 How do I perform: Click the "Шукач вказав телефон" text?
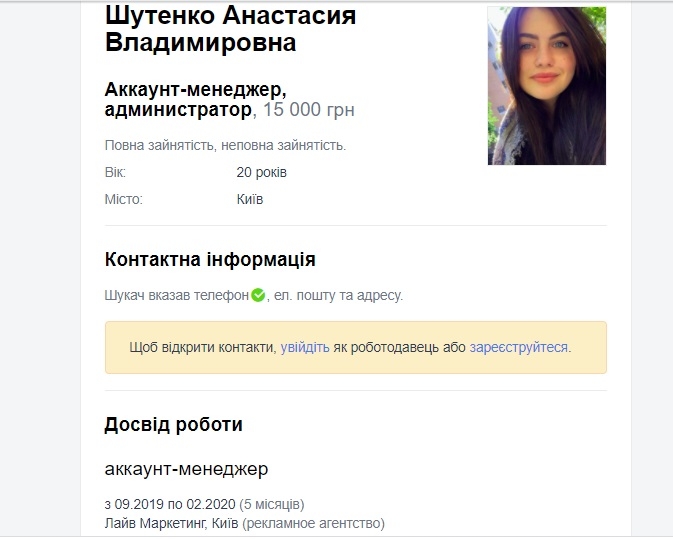176,296
